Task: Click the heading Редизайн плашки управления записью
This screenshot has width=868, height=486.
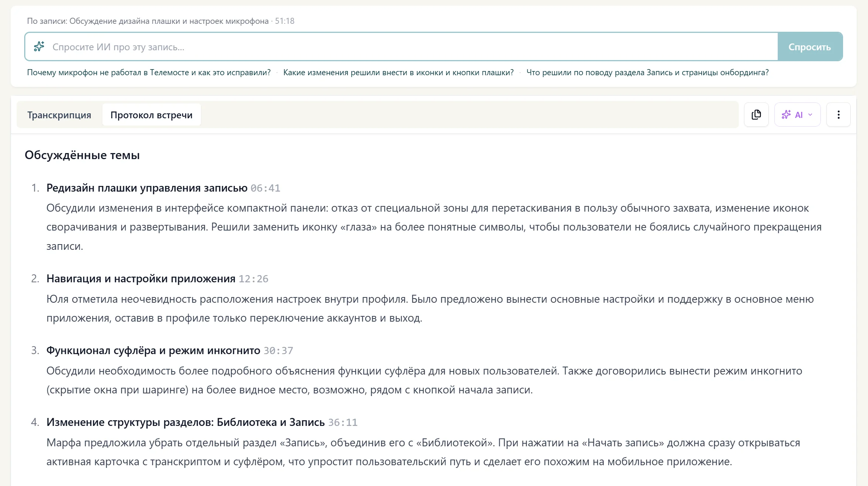Action: click(147, 188)
